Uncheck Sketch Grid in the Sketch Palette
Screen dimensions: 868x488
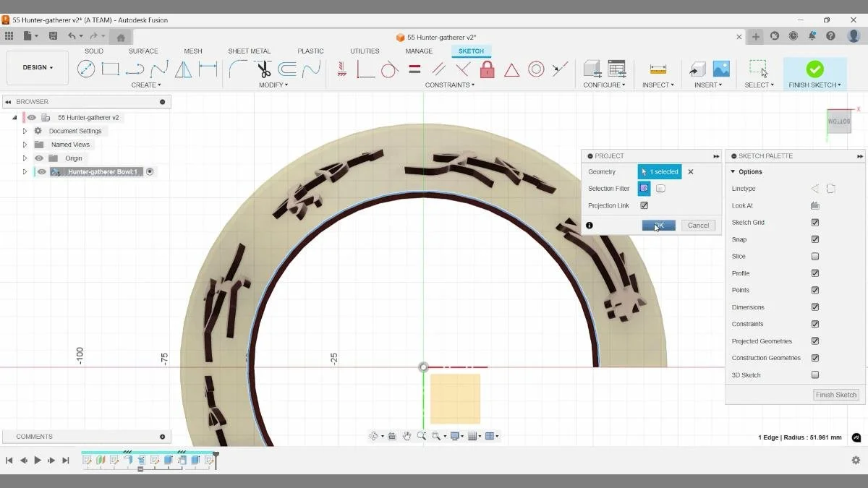pos(815,222)
